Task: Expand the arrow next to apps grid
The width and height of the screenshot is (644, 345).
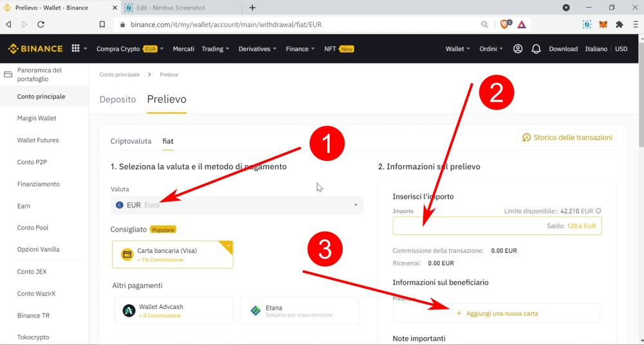Action: (x=86, y=49)
